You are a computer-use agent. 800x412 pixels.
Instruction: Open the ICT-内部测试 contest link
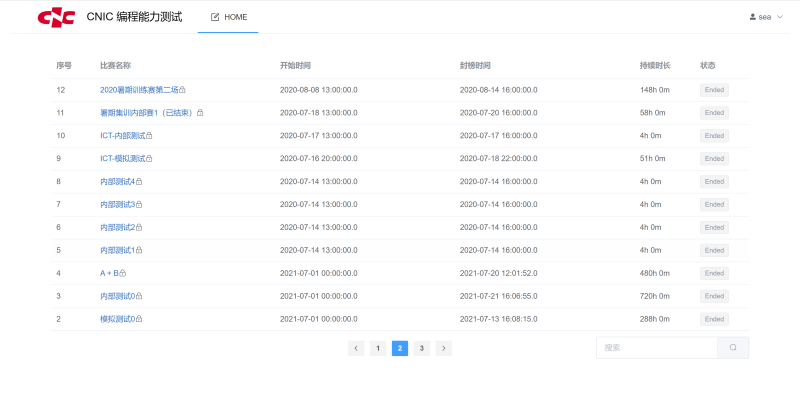point(122,136)
